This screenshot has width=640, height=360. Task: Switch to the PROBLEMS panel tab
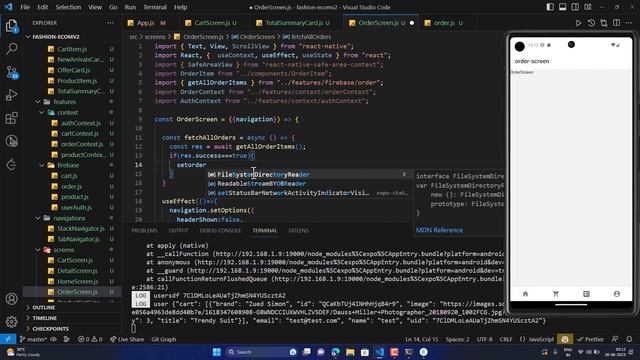(x=144, y=231)
